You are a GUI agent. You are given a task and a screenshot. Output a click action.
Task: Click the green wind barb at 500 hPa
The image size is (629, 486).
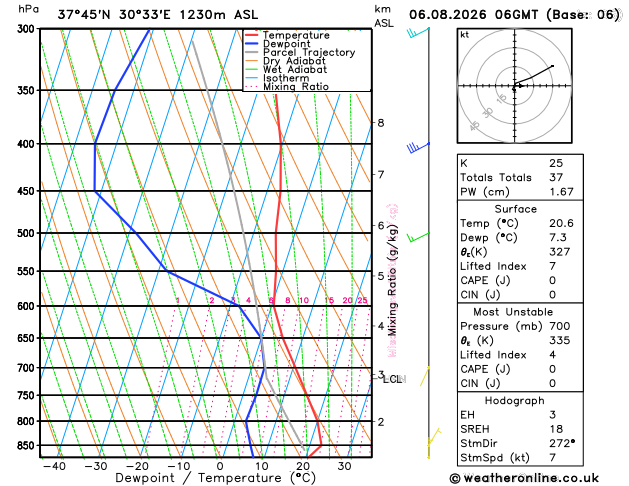point(418,237)
